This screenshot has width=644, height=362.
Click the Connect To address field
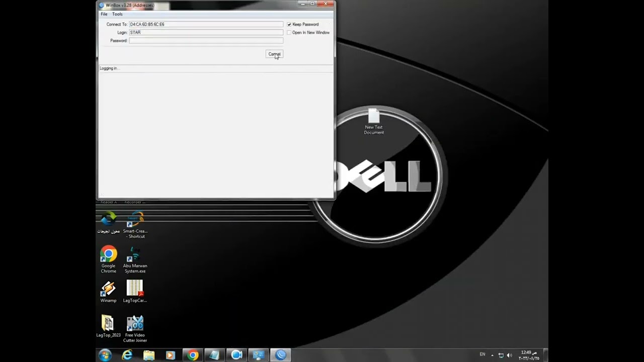[206, 24]
